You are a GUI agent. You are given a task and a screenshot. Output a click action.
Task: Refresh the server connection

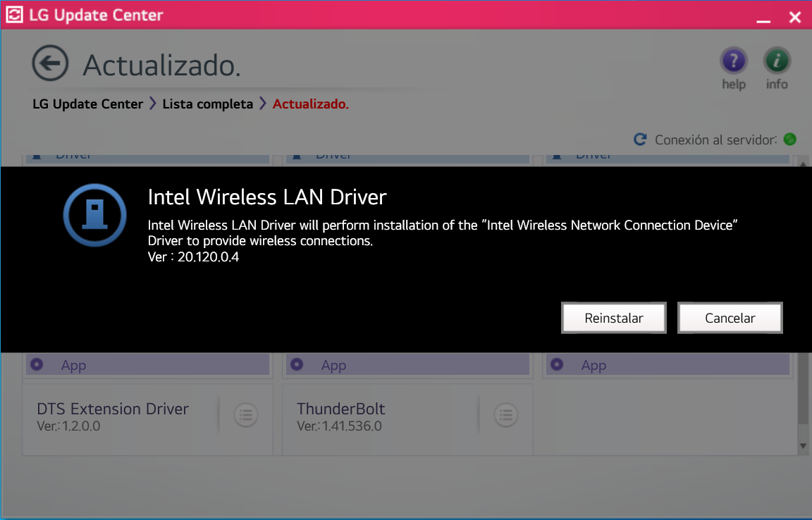pos(640,140)
